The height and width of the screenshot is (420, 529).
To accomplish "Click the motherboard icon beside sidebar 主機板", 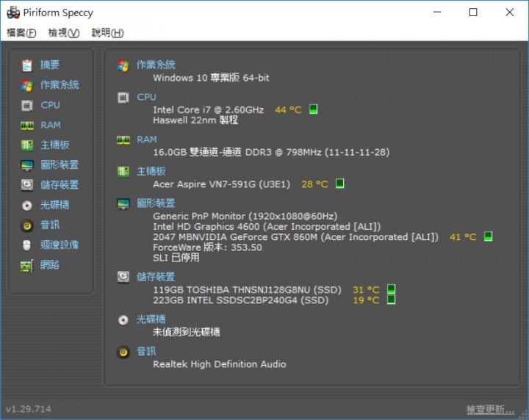I will click(x=27, y=145).
